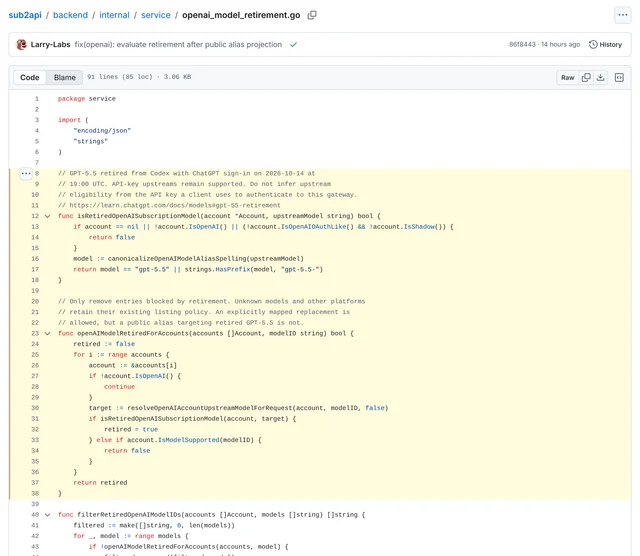
Task: Click the docs URL comment on line 11
Action: [169, 205]
